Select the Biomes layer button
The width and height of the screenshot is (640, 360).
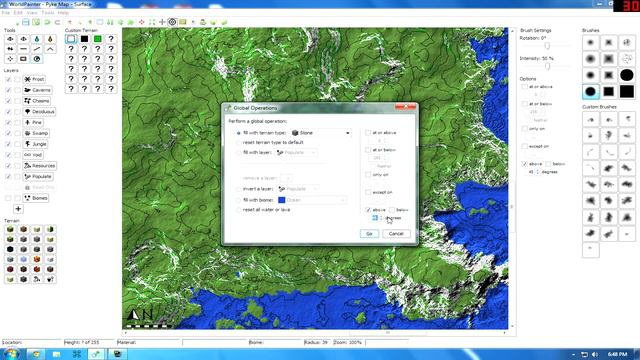36,198
